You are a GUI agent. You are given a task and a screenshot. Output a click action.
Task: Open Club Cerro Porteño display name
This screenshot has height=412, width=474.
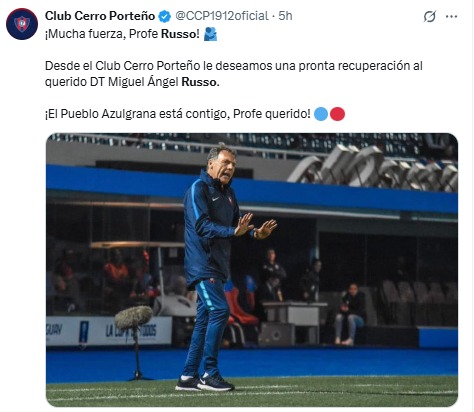click(100, 16)
